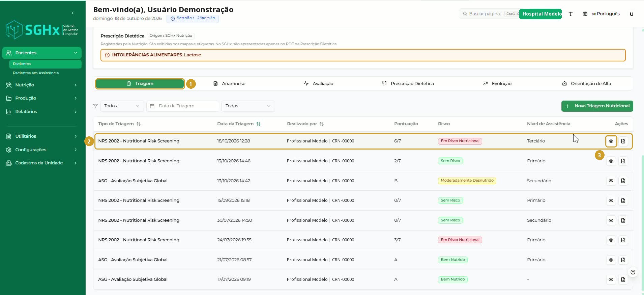Click the help question mark icon
This screenshot has height=295, width=644.
coord(633,272)
